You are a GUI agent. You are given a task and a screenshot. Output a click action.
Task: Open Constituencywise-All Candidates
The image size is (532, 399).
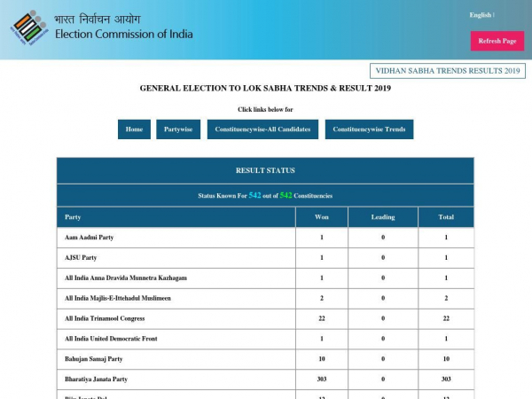[262, 129]
